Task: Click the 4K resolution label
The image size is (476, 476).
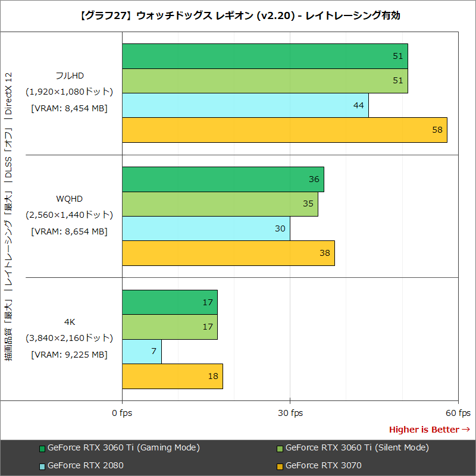Action: [x=70, y=322]
